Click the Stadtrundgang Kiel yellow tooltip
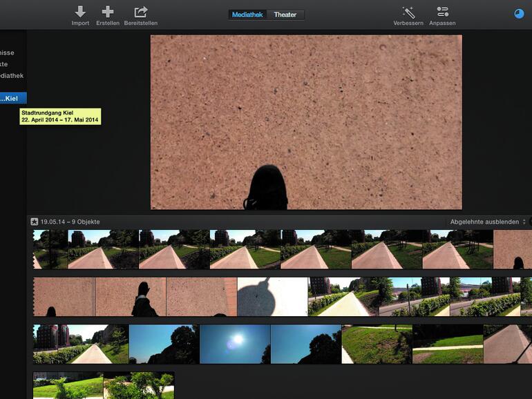The height and width of the screenshot is (399, 532). [60, 116]
